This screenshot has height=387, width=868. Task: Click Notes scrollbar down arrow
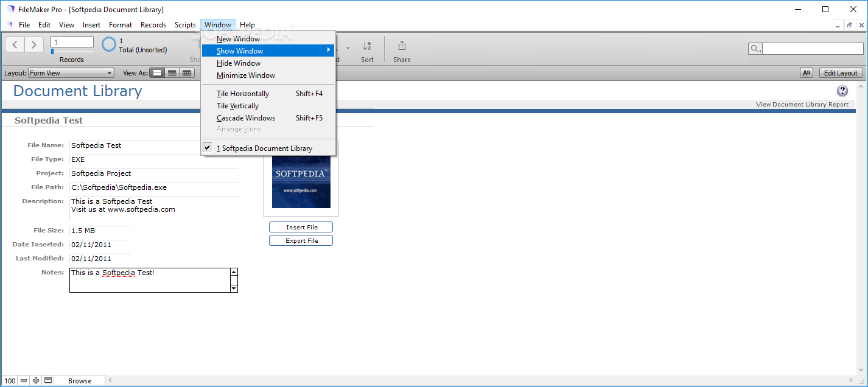click(x=234, y=288)
